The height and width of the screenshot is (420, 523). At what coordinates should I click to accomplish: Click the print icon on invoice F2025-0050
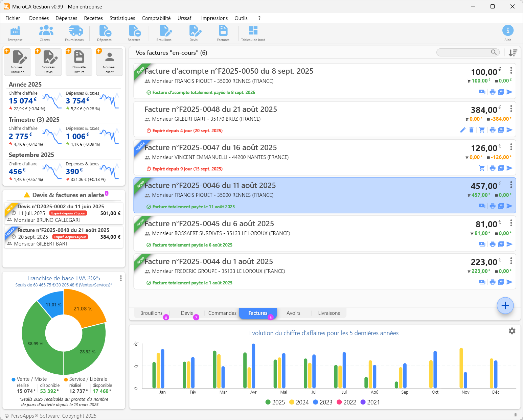point(493,92)
